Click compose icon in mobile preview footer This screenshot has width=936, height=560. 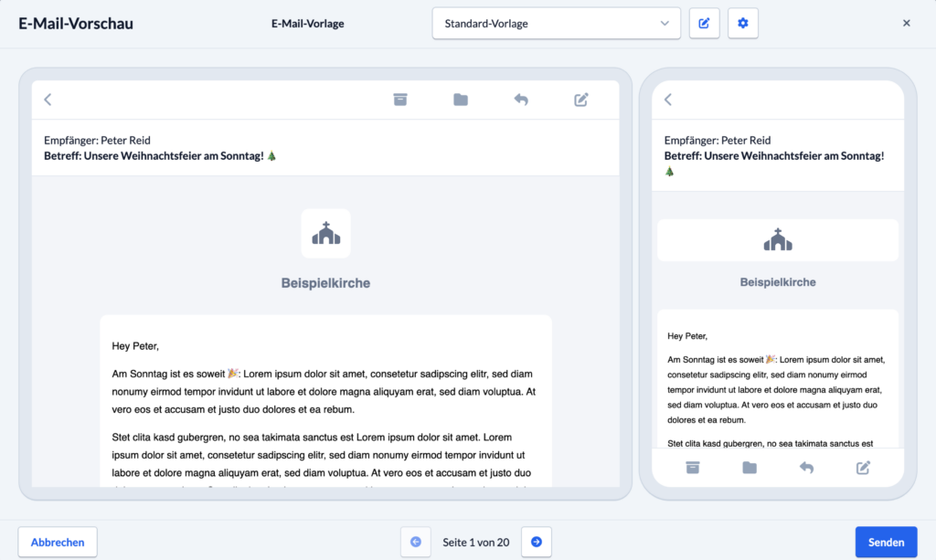863,468
